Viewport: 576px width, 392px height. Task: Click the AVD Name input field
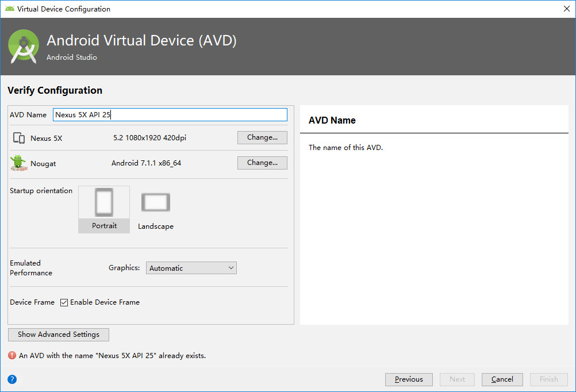[x=170, y=114]
